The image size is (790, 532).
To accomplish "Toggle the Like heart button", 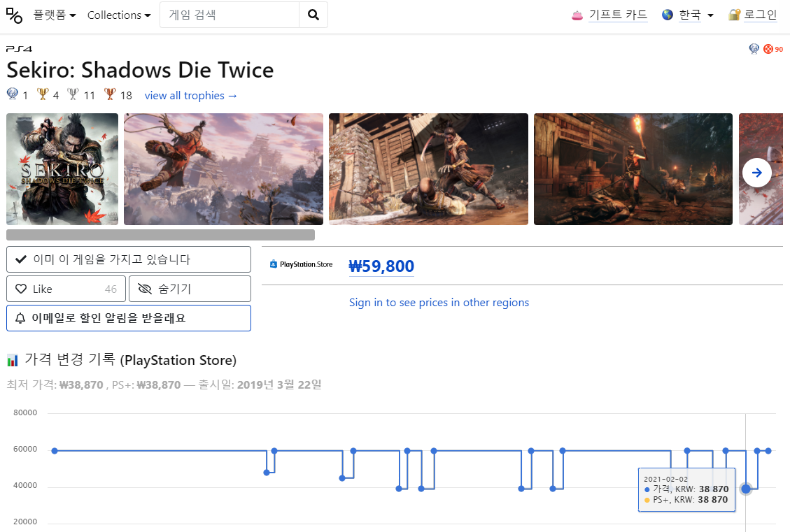I will point(66,289).
